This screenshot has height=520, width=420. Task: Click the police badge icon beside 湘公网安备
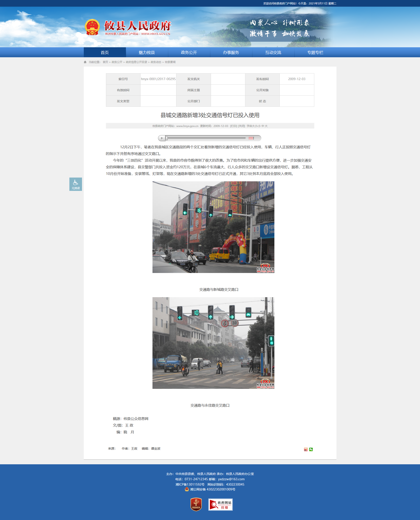(187, 489)
